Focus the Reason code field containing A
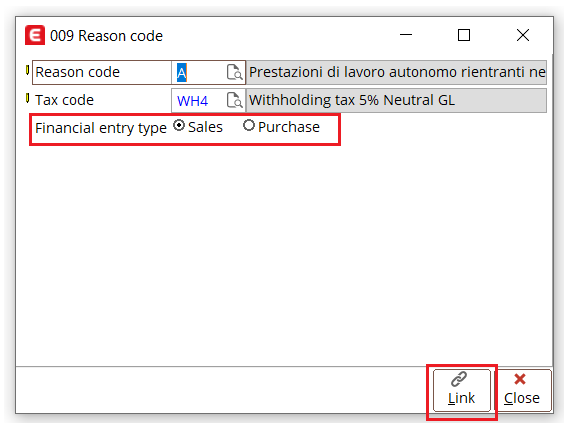 point(199,72)
